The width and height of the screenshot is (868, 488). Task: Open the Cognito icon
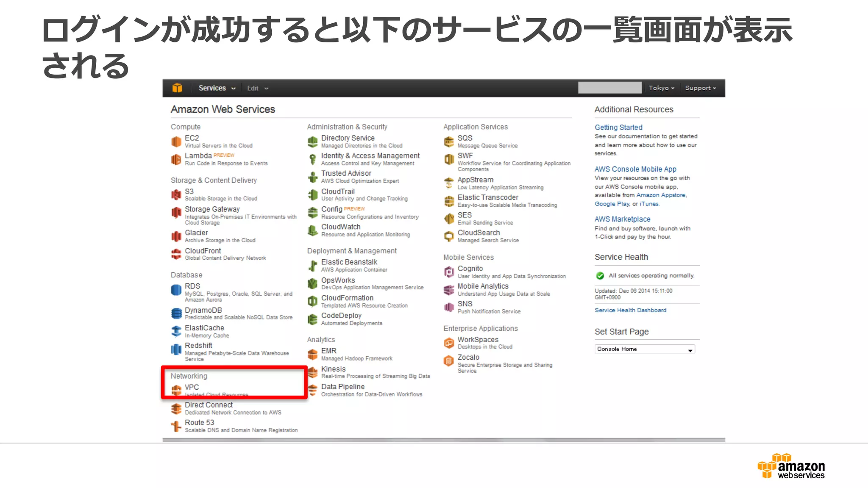coord(449,272)
